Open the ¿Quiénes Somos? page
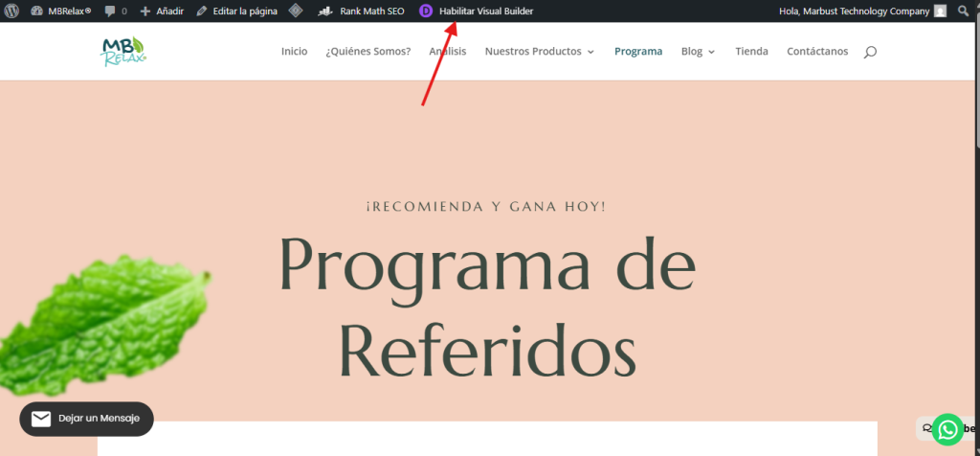980x456 pixels. pos(368,52)
